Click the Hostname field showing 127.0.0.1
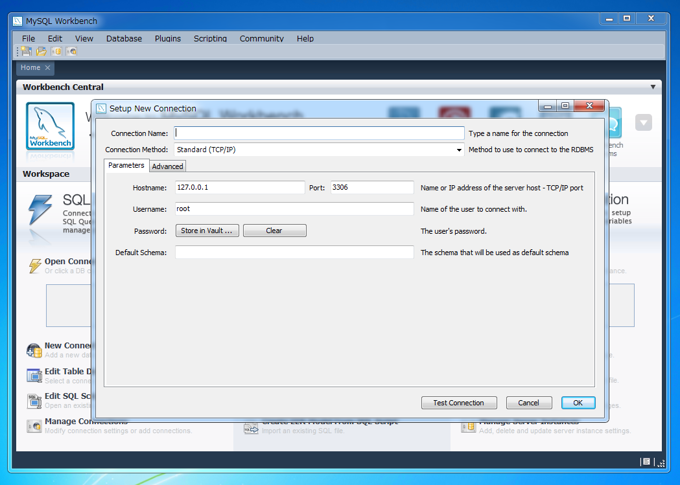680x485 pixels. pyautogui.click(x=240, y=187)
